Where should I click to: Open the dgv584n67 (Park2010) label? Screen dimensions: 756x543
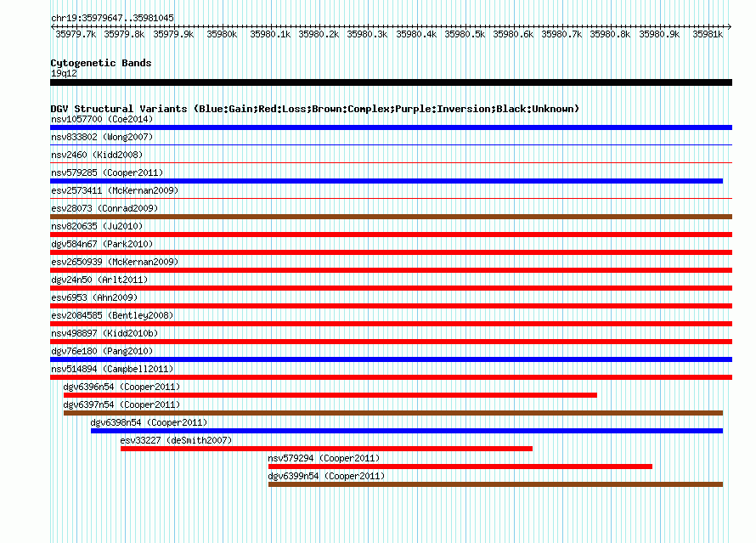point(102,244)
